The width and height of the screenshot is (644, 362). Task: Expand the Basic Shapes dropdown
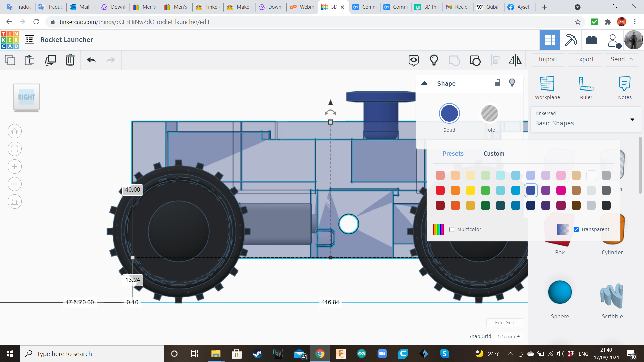click(632, 119)
